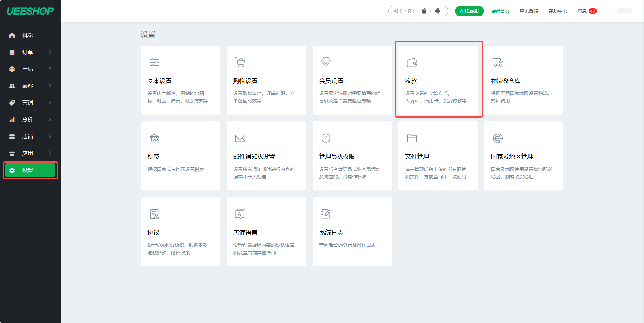Click the 顾客 people icon
Image resolution: width=644 pixels, height=323 pixels.
pyautogui.click(x=12, y=86)
